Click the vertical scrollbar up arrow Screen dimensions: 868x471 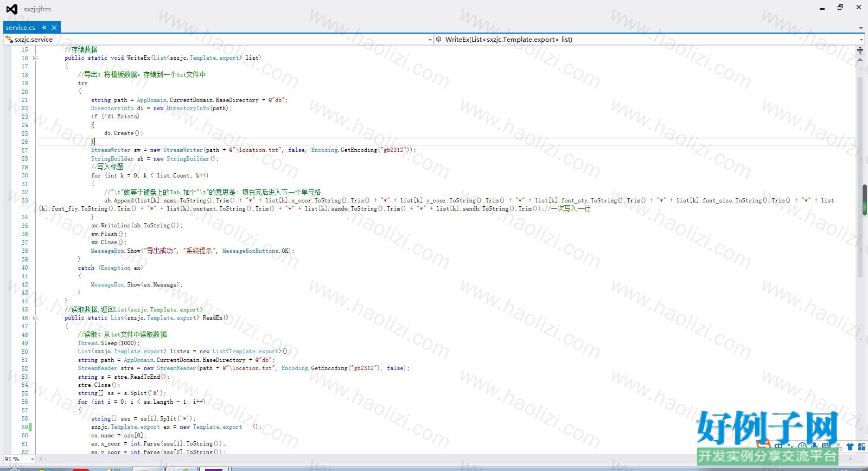860,59
